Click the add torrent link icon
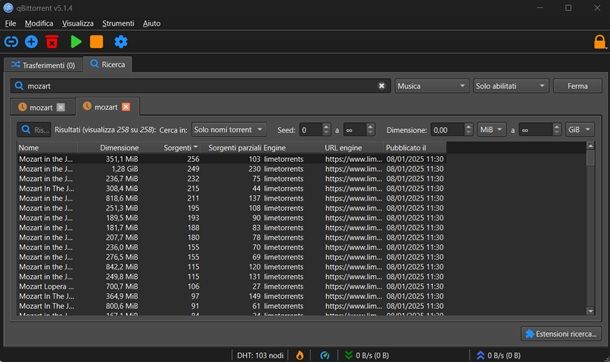610x362 pixels. tap(11, 42)
